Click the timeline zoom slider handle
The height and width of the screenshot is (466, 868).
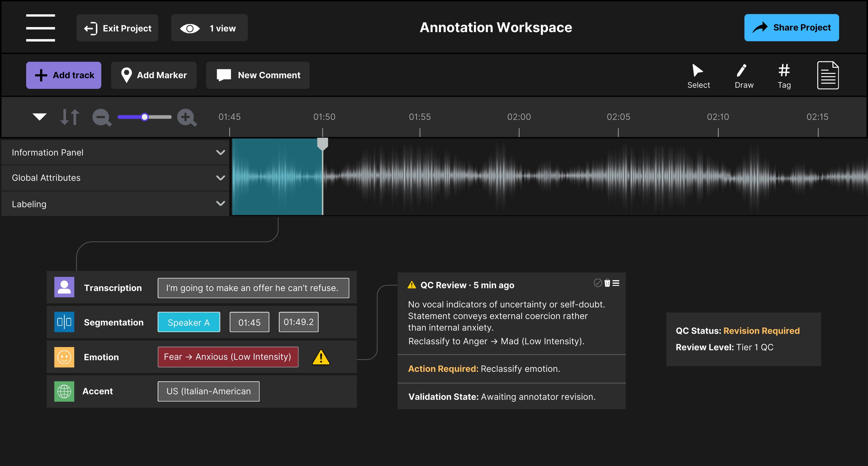145,117
